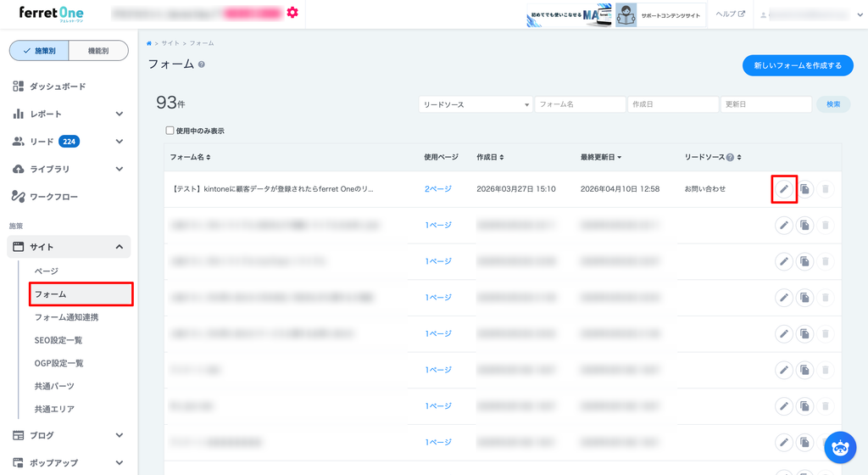The width and height of the screenshot is (868, 475).
Task: Open the chat assistant mascot icon
Action: [840, 447]
